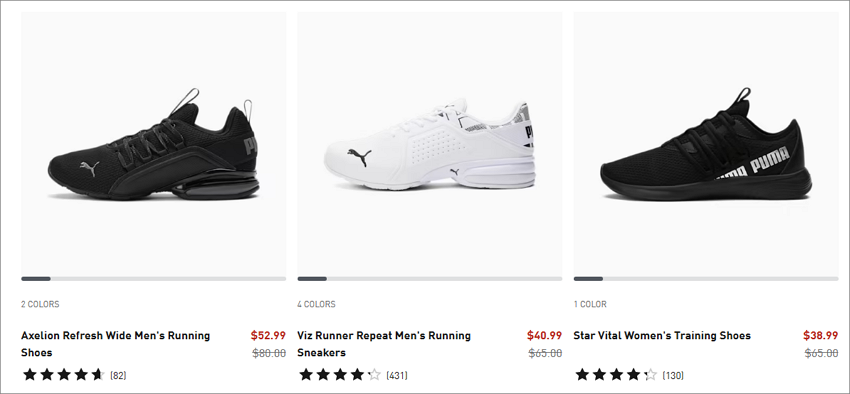This screenshot has width=850, height=394.
Task: Open Star Vital Women's Training Shoes link
Action: tap(662, 335)
